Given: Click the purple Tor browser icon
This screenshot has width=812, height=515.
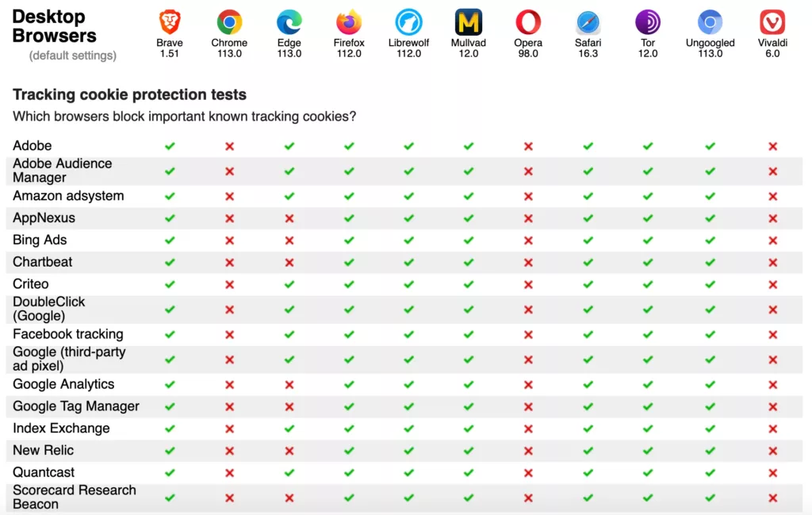Looking at the screenshot, I should (x=648, y=22).
